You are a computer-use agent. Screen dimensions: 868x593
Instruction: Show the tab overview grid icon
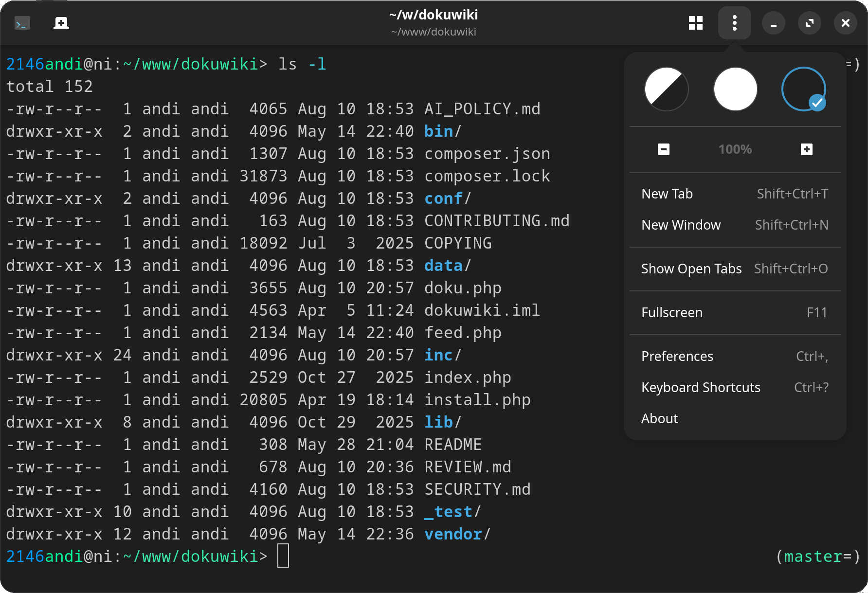click(x=696, y=23)
